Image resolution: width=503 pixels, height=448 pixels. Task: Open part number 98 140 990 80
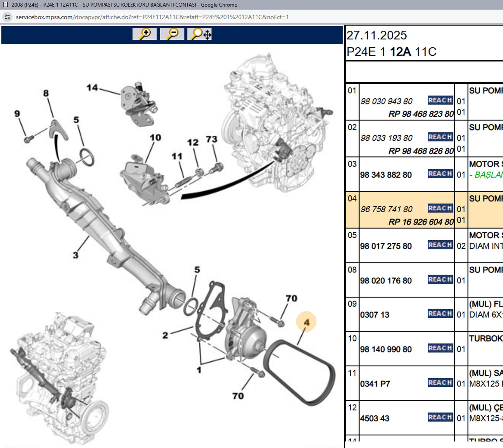pyautogui.click(x=386, y=349)
